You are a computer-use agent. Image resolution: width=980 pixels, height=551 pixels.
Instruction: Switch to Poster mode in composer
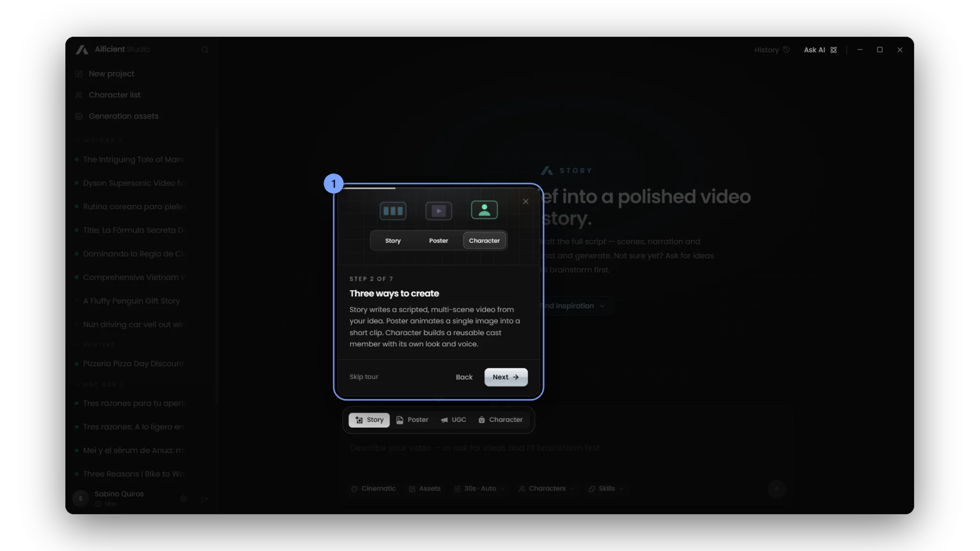[x=412, y=420]
